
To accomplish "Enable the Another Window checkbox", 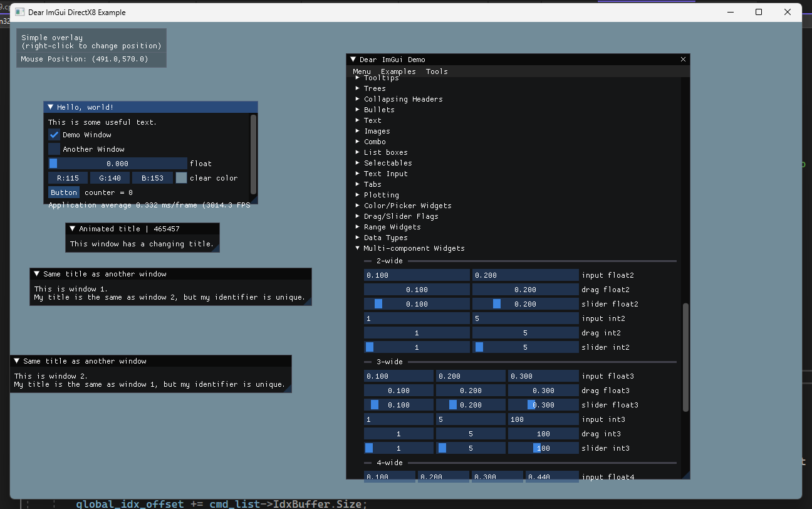I will click(54, 149).
